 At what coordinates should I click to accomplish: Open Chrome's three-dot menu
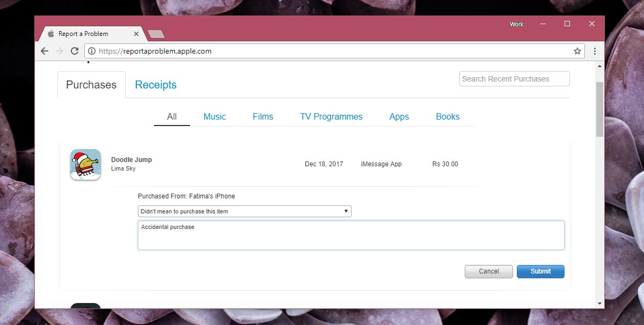click(x=595, y=51)
